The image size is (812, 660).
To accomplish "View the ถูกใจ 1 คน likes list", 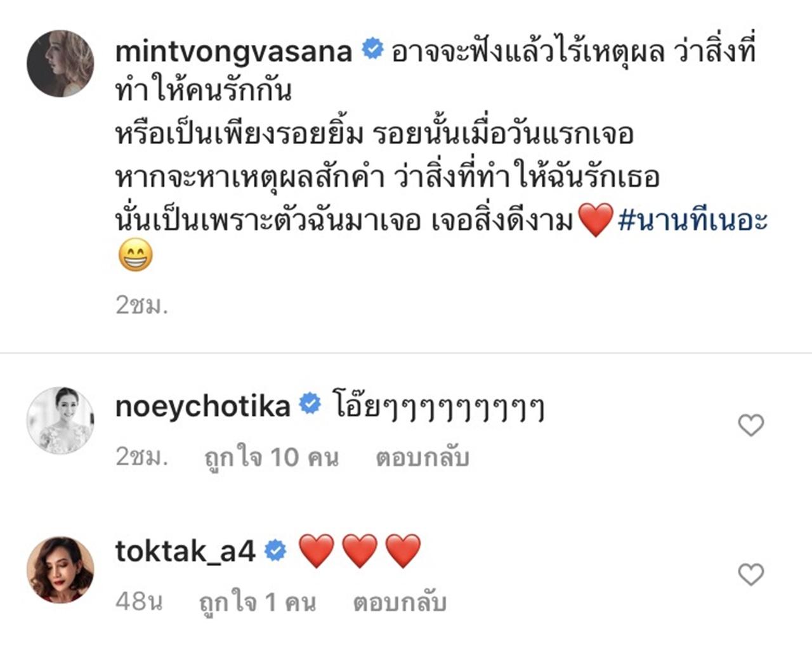I will (258, 602).
